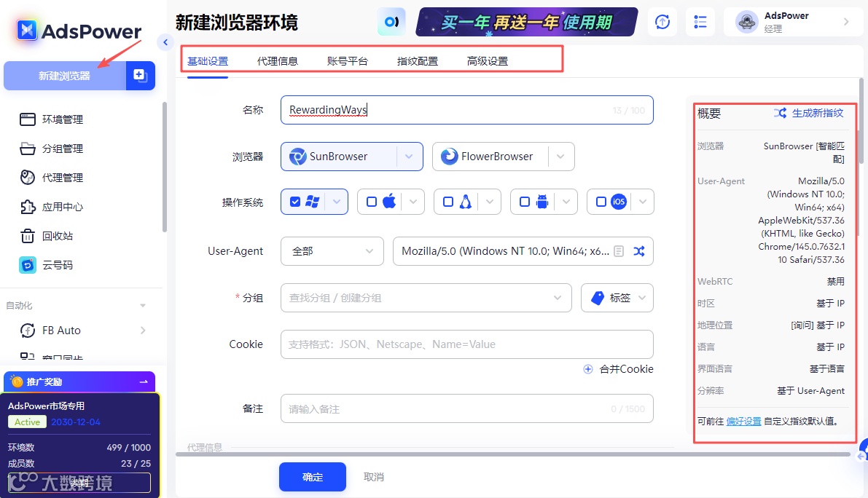Collapse the 自动化 section
This screenshot has width=868, height=498.
point(143,306)
